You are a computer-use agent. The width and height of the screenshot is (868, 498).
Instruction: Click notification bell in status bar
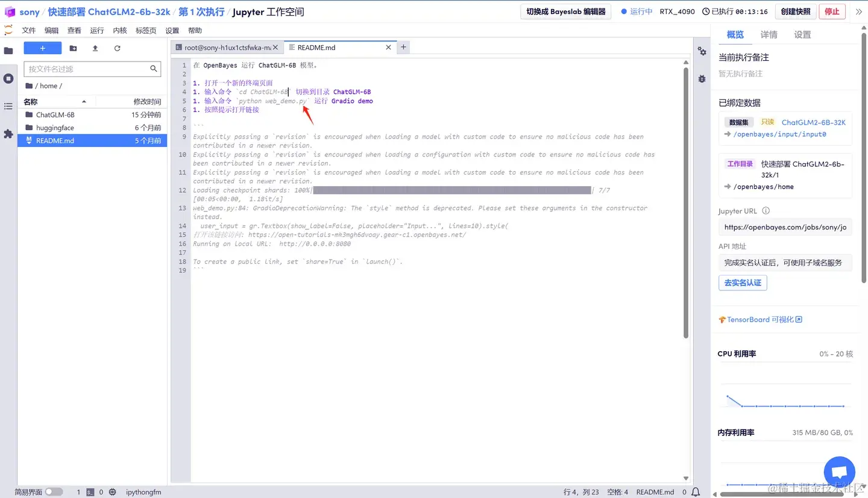696,492
